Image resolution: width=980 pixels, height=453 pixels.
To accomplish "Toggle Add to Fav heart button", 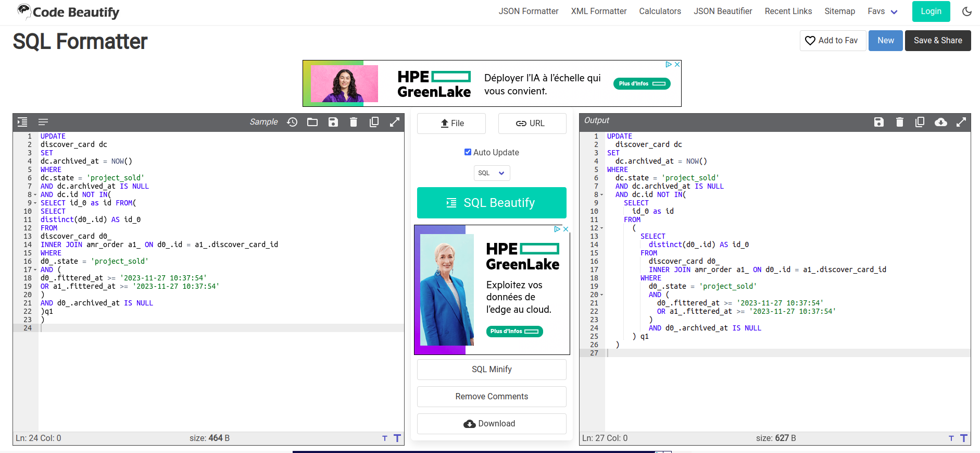I will click(x=832, y=41).
